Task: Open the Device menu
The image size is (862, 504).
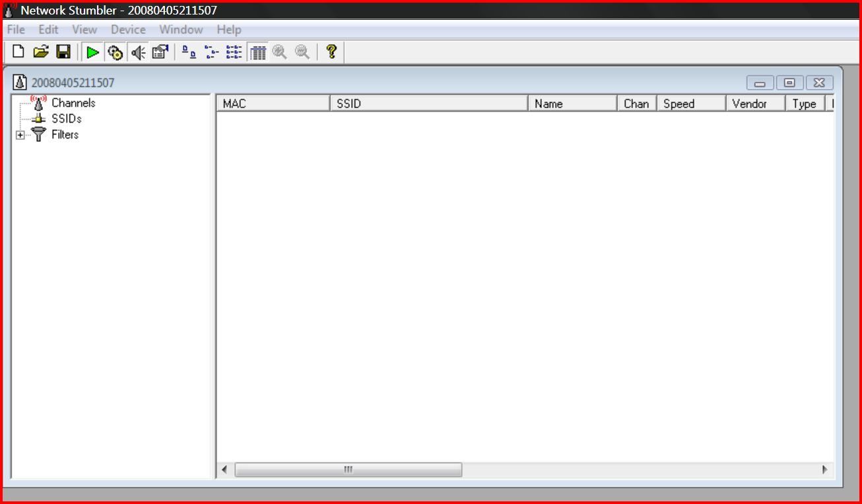Action: (x=128, y=30)
